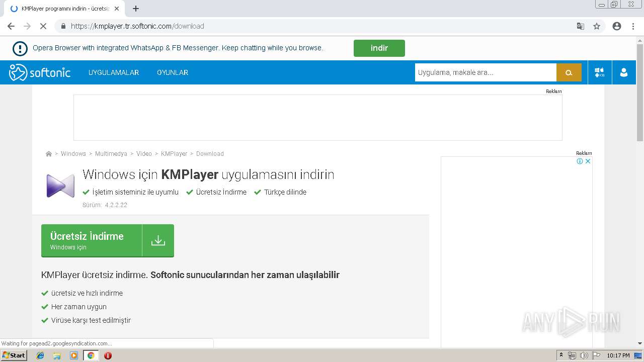Click the version text 4.2.2.22
The image size is (644, 362).
point(116,205)
